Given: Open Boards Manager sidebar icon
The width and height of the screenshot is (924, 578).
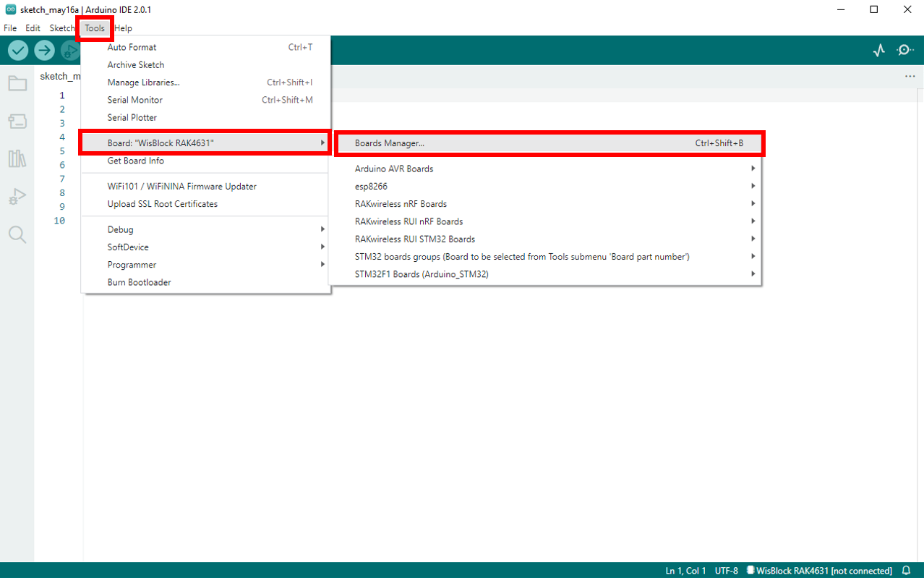Looking at the screenshot, I should pos(17,121).
